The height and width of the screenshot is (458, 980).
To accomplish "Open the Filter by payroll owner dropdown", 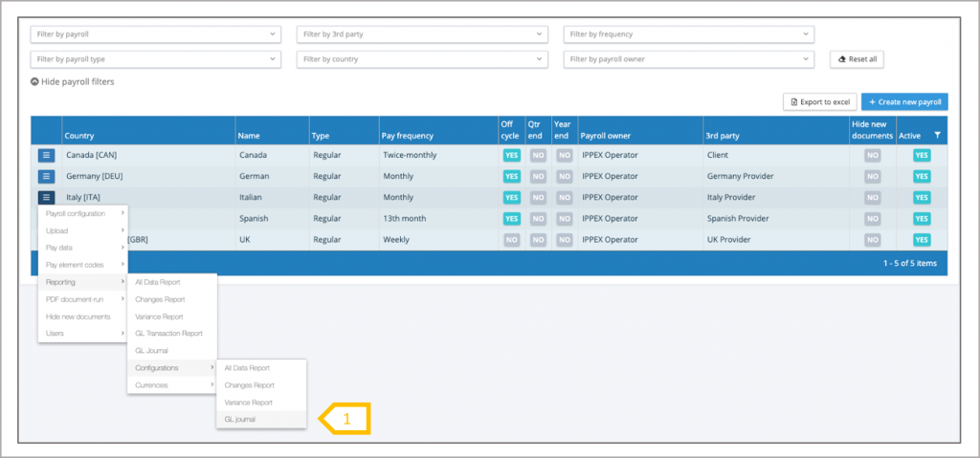I will click(689, 59).
